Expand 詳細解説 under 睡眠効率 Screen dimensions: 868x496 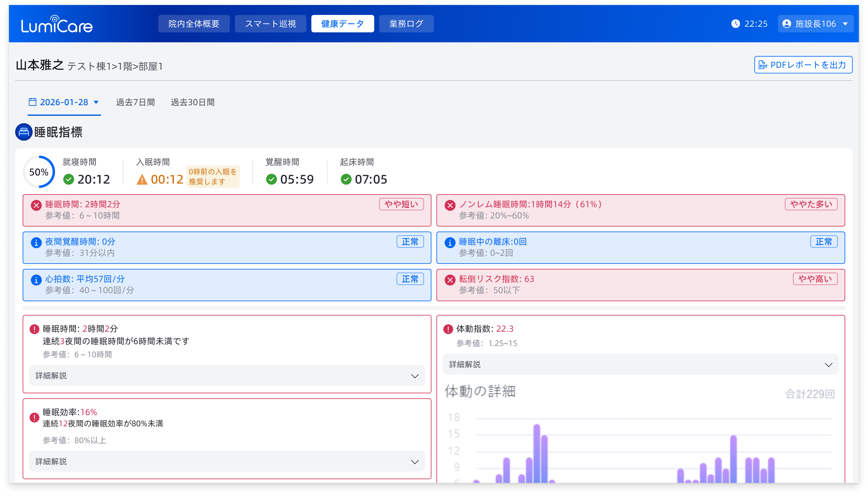[227, 461]
